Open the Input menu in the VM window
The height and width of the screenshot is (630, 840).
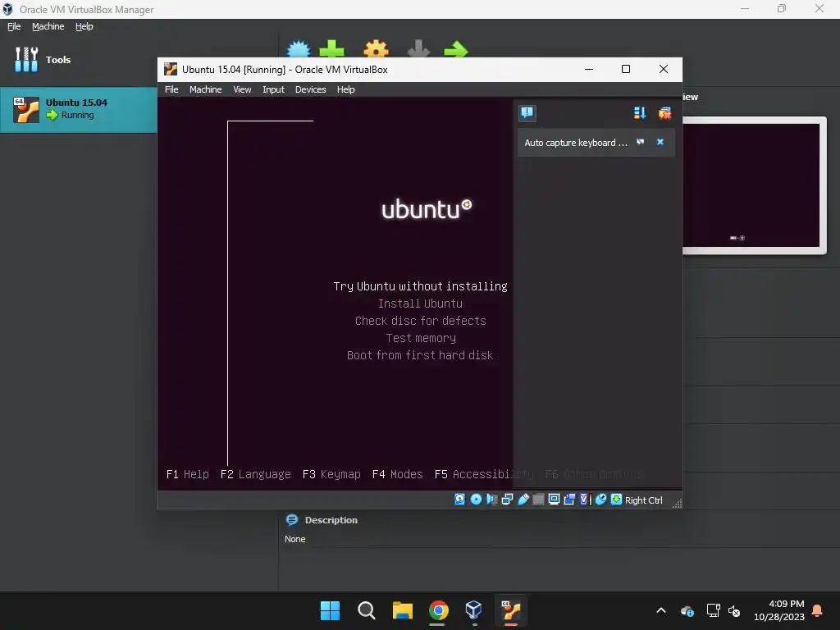273,89
